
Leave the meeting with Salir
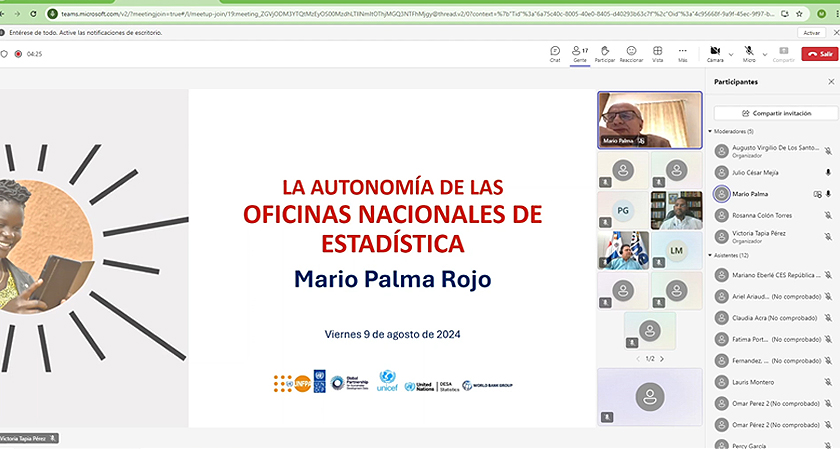point(820,54)
